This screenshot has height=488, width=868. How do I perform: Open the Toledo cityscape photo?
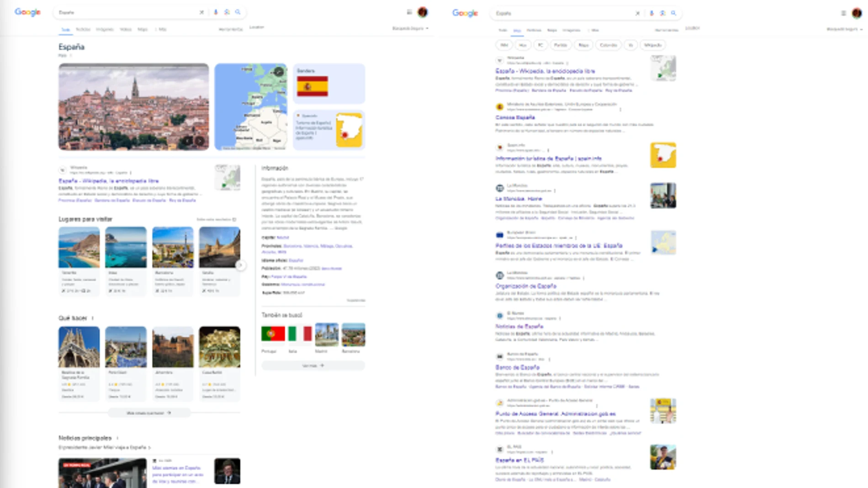pos(134,107)
